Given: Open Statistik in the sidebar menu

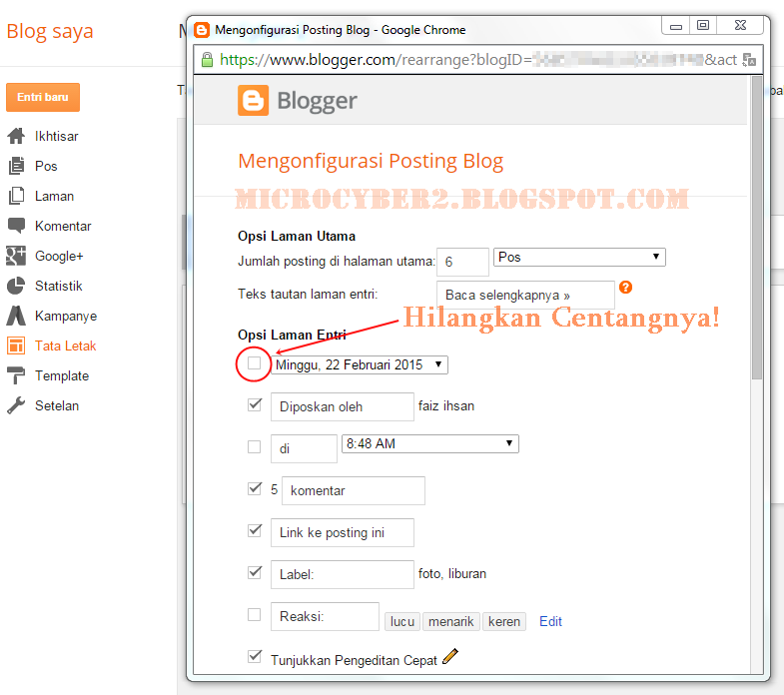Looking at the screenshot, I should pos(59,286).
